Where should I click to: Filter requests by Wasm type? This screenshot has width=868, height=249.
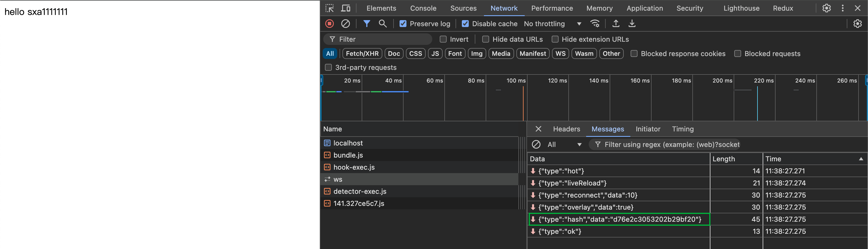pyautogui.click(x=584, y=53)
